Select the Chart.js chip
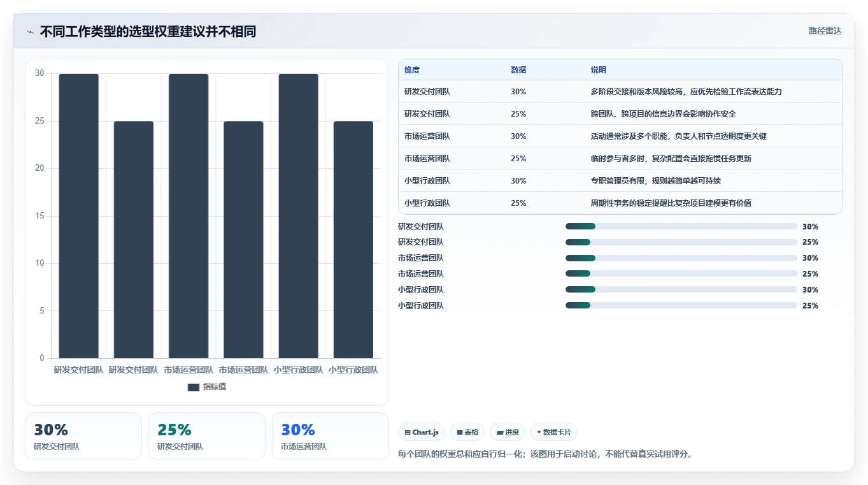 click(x=422, y=432)
